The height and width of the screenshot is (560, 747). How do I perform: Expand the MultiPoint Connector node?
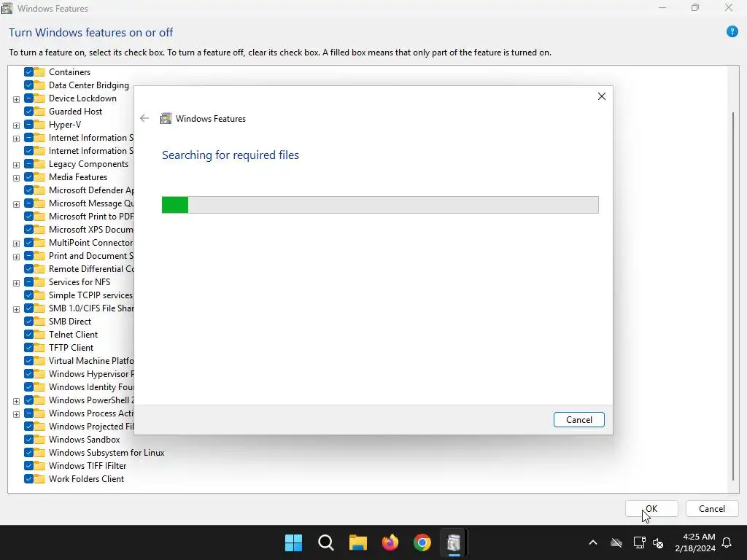click(x=16, y=244)
